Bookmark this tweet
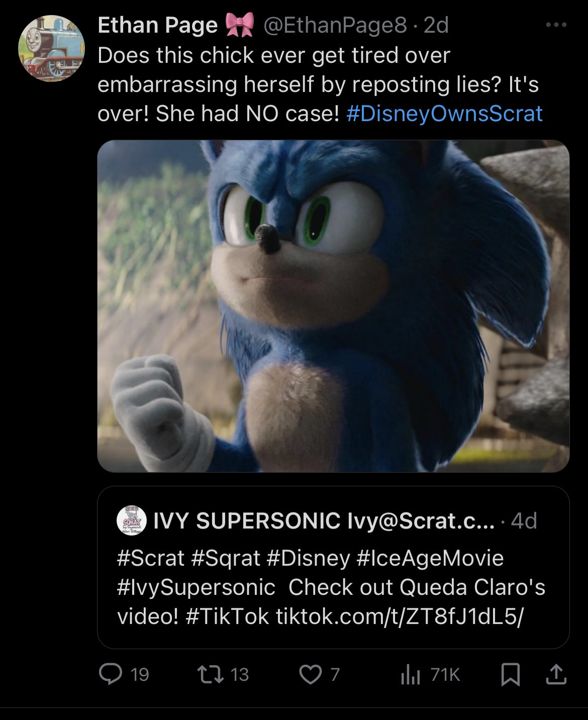The height and width of the screenshot is (720, 588). (x=510, y=674)
